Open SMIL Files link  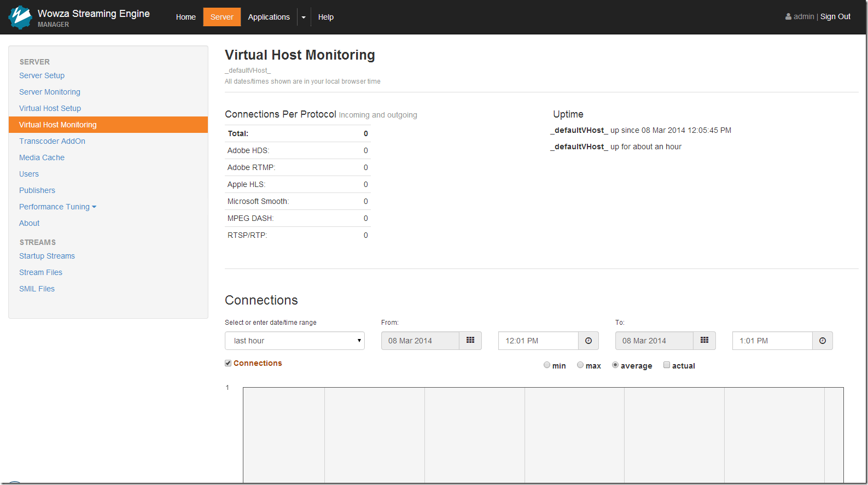pos(37,289)
